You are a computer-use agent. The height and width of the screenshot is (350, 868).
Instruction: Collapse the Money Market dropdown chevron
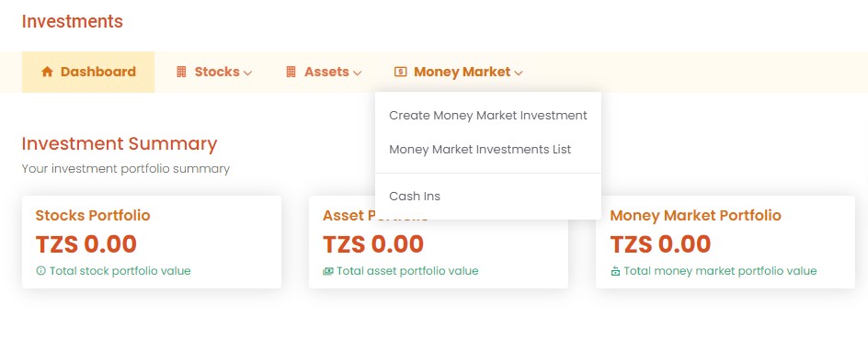(519, 73)
